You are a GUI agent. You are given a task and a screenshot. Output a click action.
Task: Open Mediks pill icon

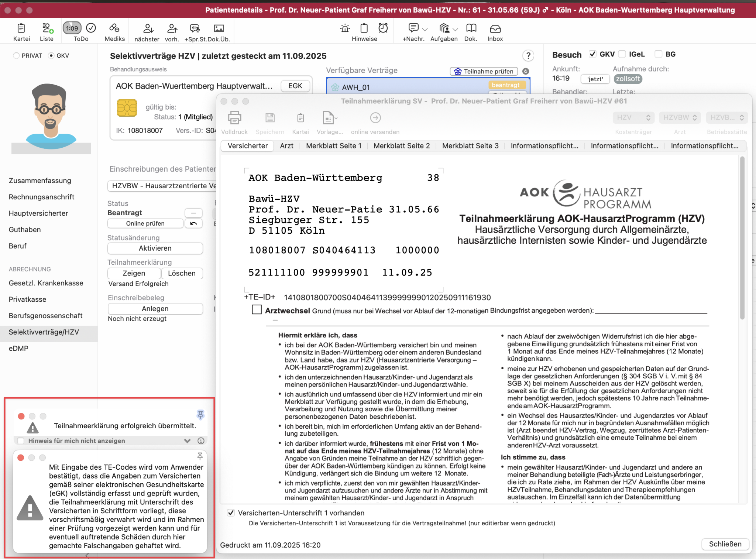click(x=114, y=28)
